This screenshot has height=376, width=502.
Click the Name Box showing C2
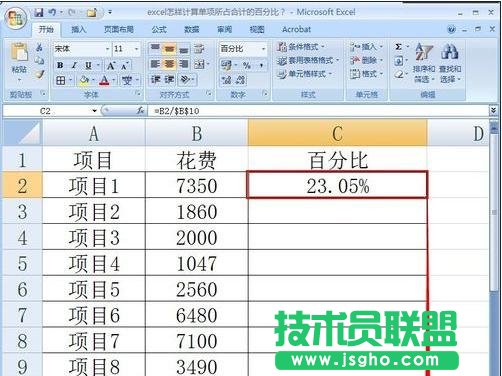[45, 111]
